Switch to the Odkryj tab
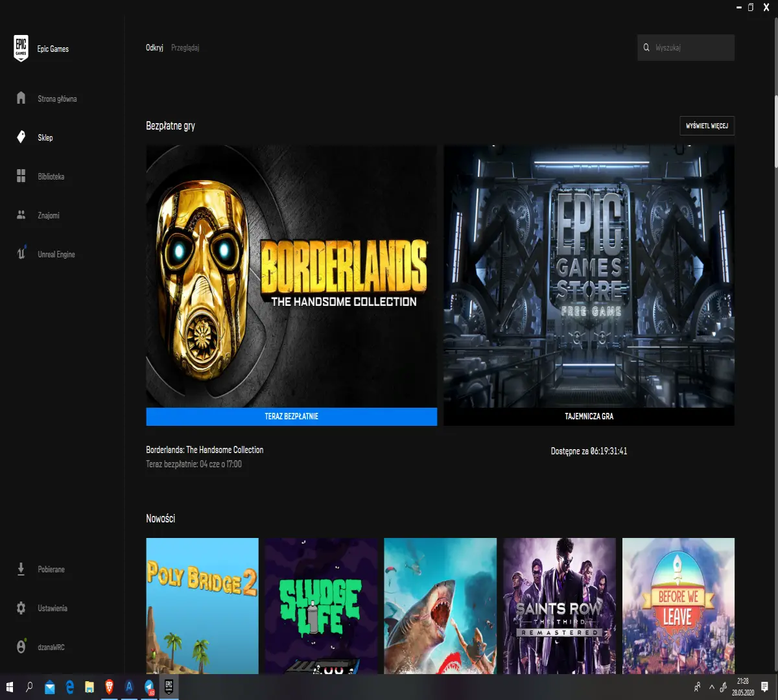 pos(154,48)
